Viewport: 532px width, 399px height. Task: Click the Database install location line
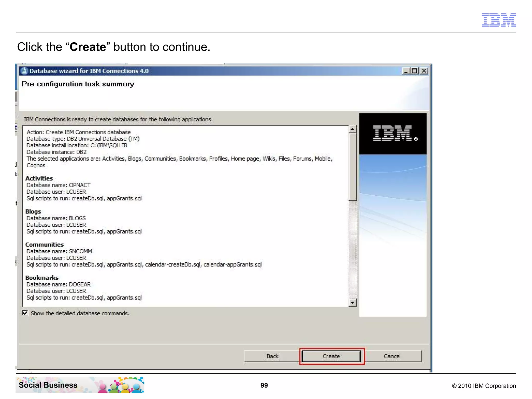coord(77,145)
